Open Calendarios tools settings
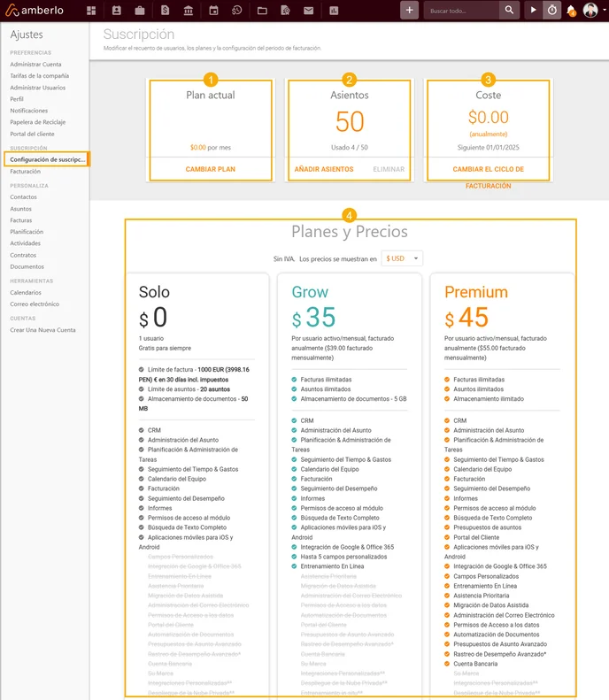 [x=26, y=292]
